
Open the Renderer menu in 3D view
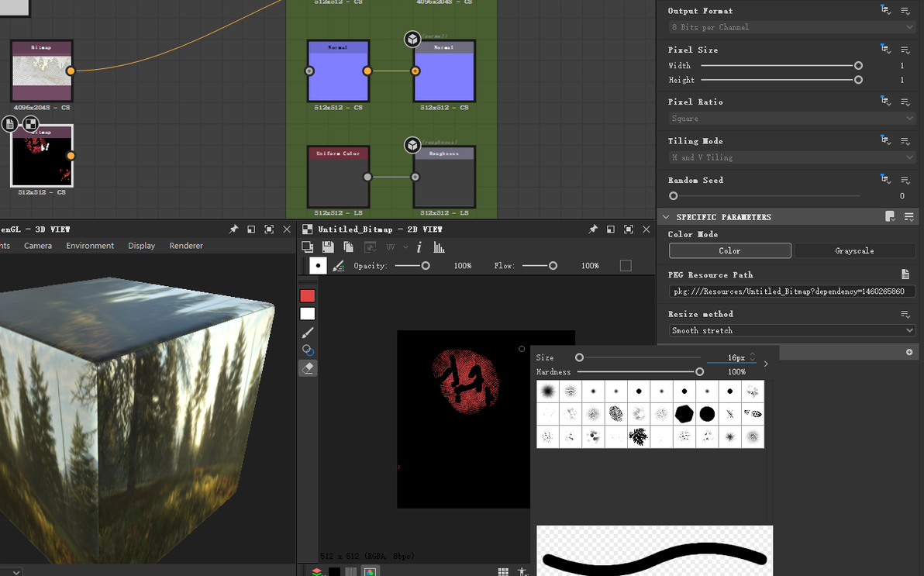click(x=186, y=246)
